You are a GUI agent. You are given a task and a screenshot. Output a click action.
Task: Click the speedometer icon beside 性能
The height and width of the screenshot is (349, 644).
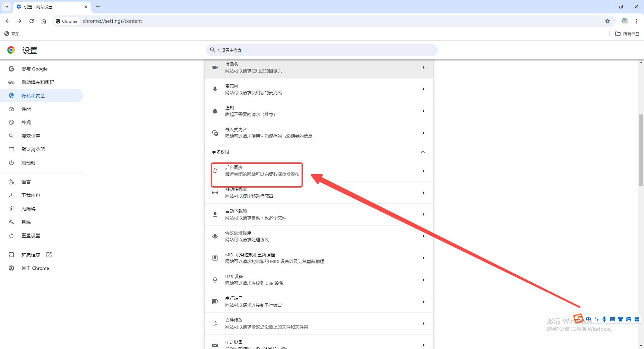click(11, 109)
